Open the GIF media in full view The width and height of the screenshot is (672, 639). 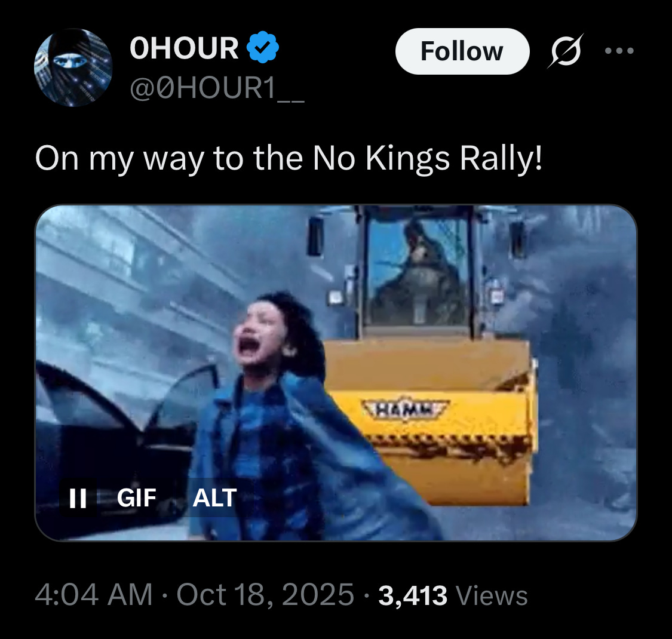pos(336,373)
